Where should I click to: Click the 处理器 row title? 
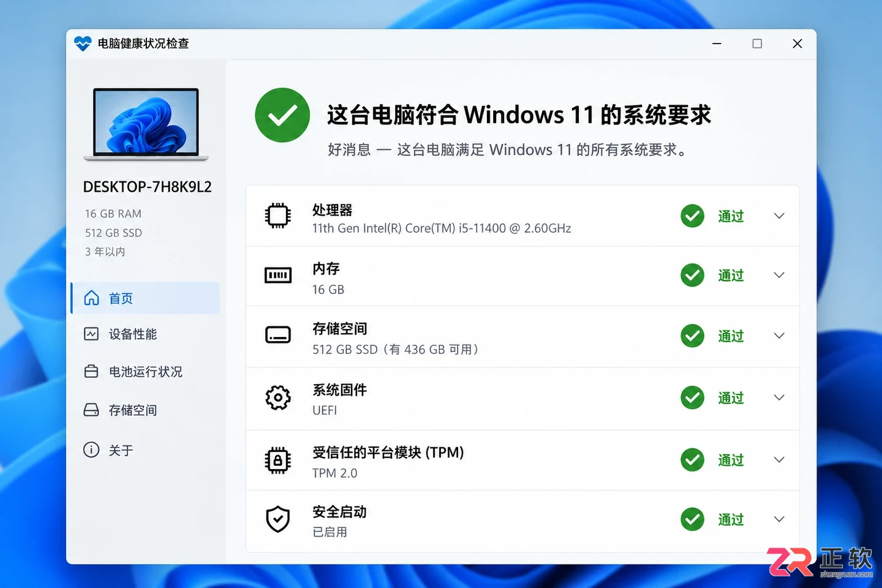coord(332,210)
